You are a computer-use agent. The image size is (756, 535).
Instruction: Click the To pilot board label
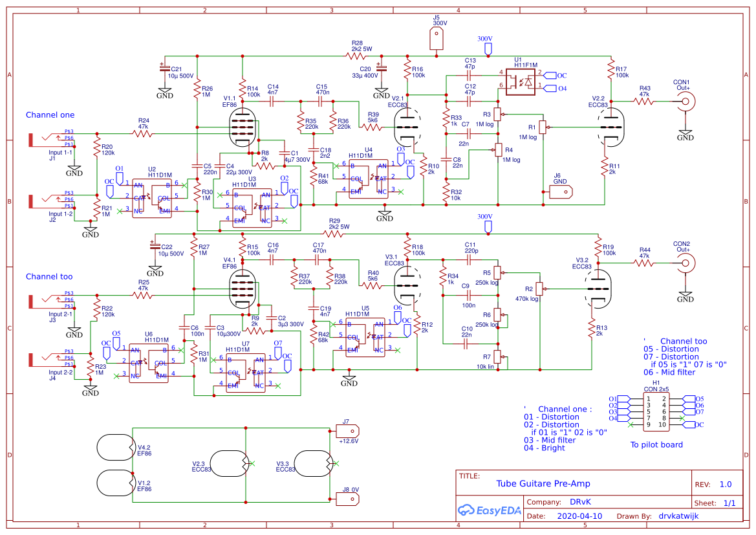click(x=656, y=444)
